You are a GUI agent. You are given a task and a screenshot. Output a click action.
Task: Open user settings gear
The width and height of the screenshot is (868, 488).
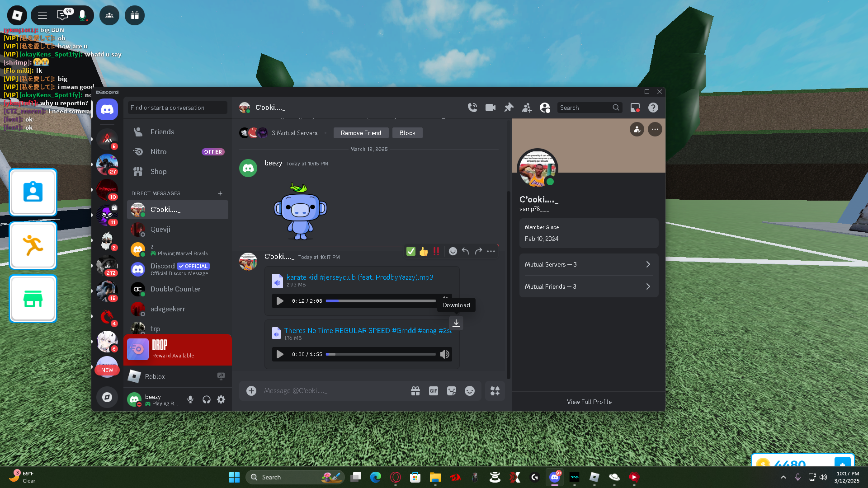click(221, 399)
